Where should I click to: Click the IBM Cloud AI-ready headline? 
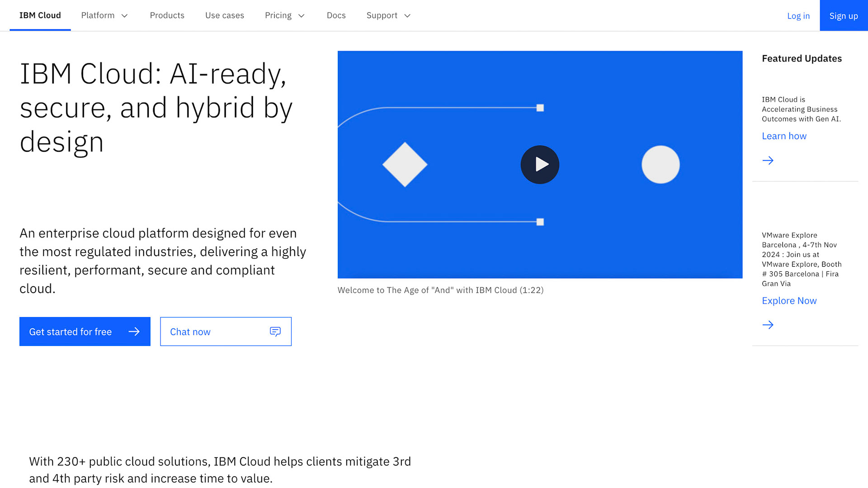point(156,108)
